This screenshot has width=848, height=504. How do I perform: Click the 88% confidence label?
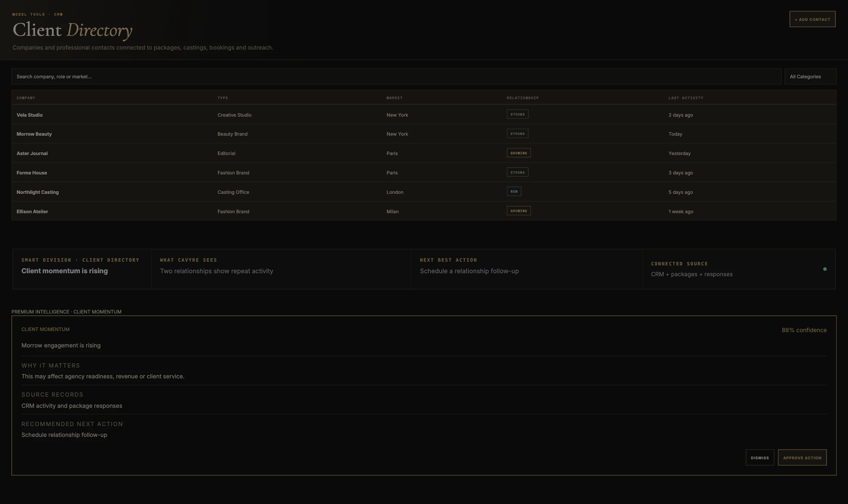pos(804,330)
